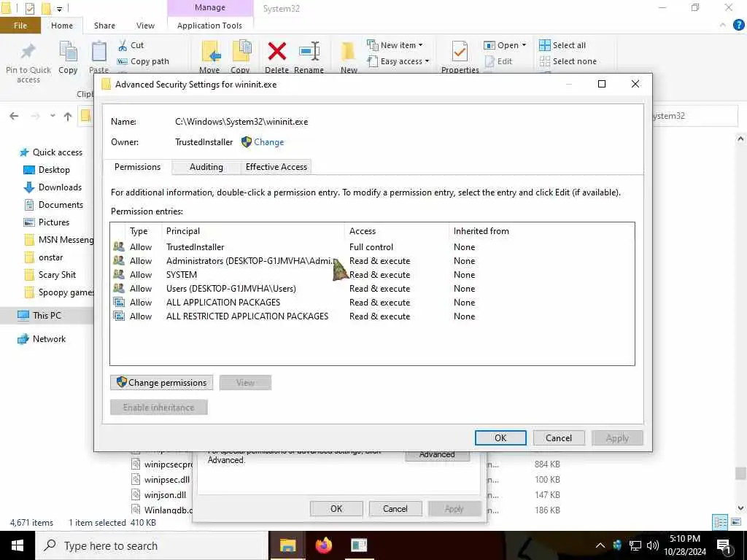This screenshot has width=747, height=560.
Task: Click the Pin to Quick access icon
Action: 28,52
